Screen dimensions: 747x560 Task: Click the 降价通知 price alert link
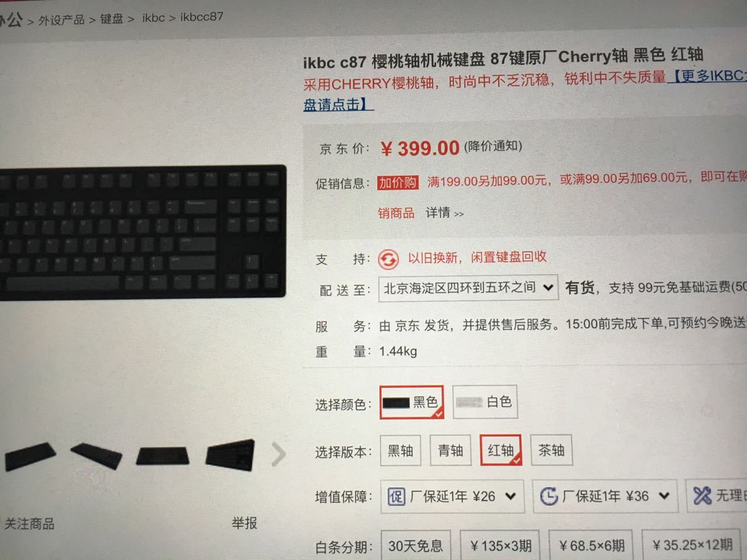[x=493, y=146]
